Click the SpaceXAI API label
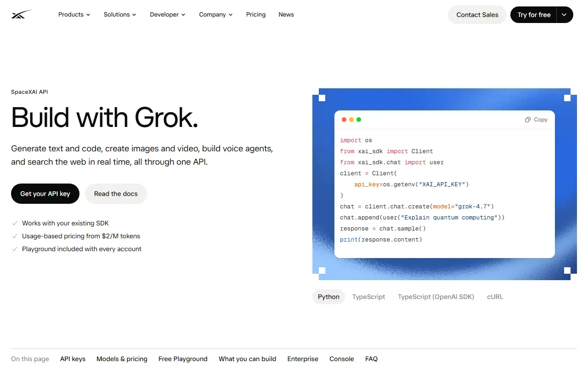 29,92
